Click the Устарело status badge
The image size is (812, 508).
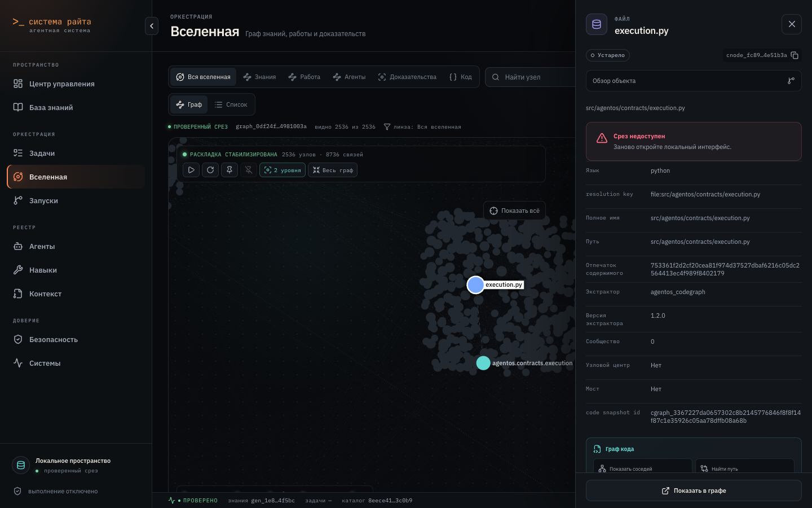click(x=608, y=55)
